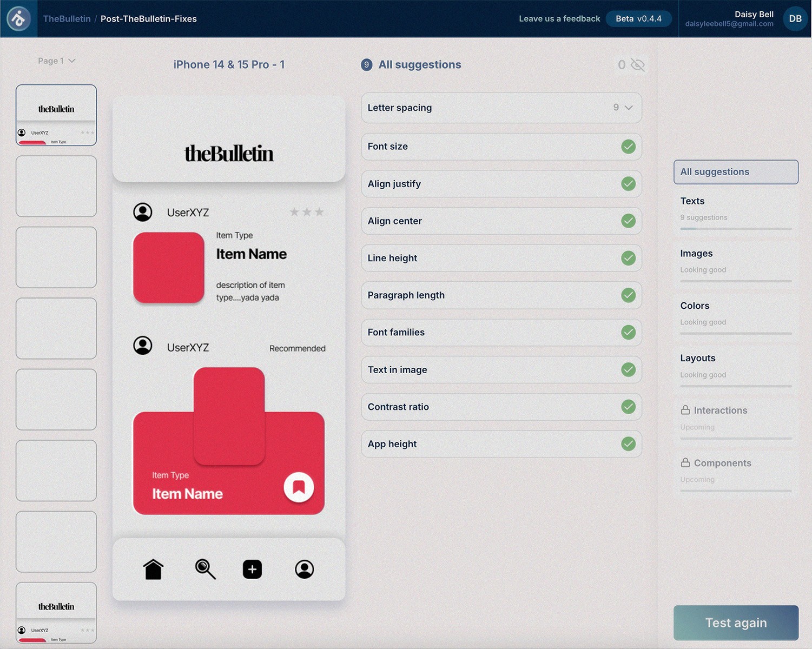Screen dimensions: 812x649
Task: Open the Align justify suggestion row
Action: tap(501, 184)
